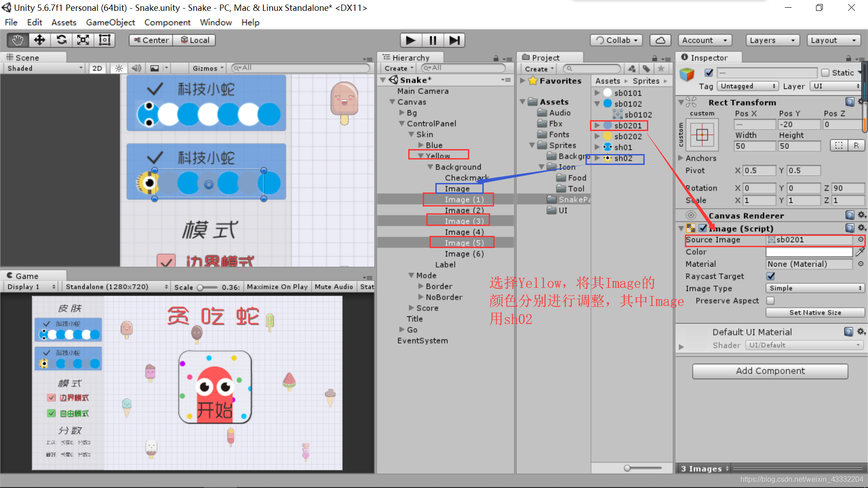Click the Project favorites star icon
This screenshot has width=868, height=488.
point(661,69)
